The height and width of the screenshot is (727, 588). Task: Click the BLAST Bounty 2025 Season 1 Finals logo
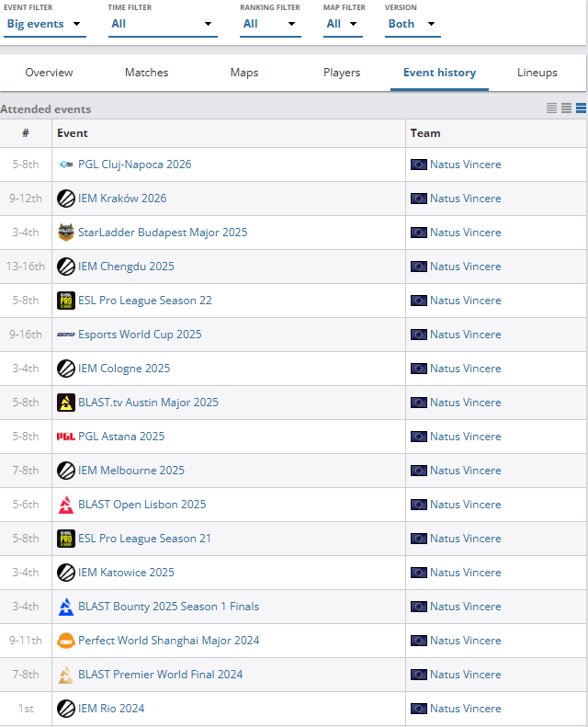click(66, 607)
